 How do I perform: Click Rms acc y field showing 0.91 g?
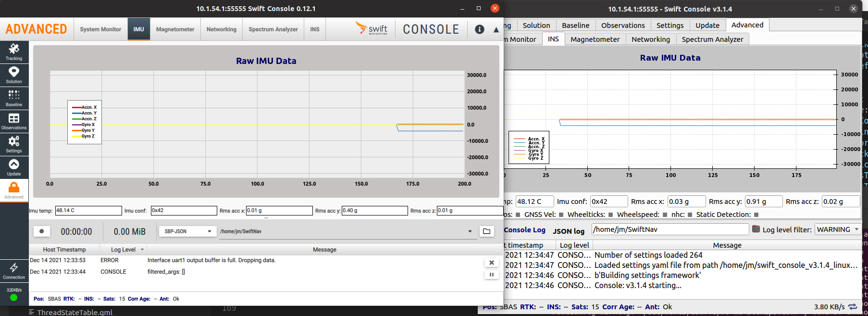(x=764, y=202)
